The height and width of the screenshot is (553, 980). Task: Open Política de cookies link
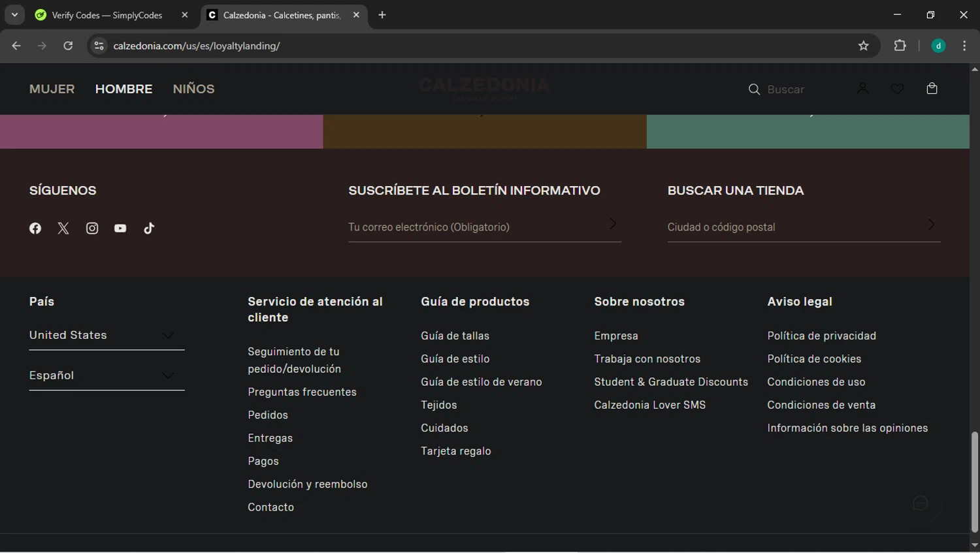pos(814,358)
